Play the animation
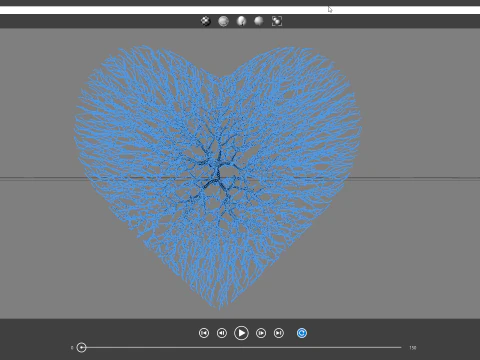This screenshot has width=480, height=360. (x=241, y=333)
